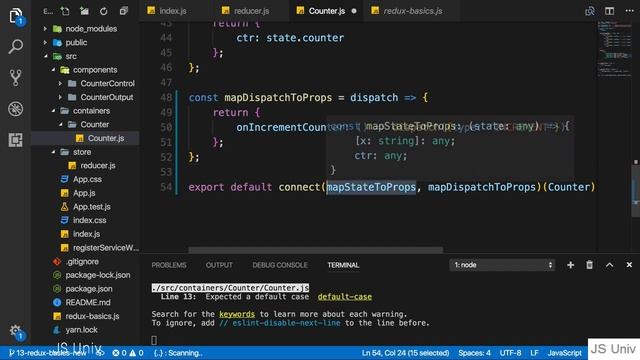
Task: Select the TERMINAL panel tab
Action: click(343, 265)
